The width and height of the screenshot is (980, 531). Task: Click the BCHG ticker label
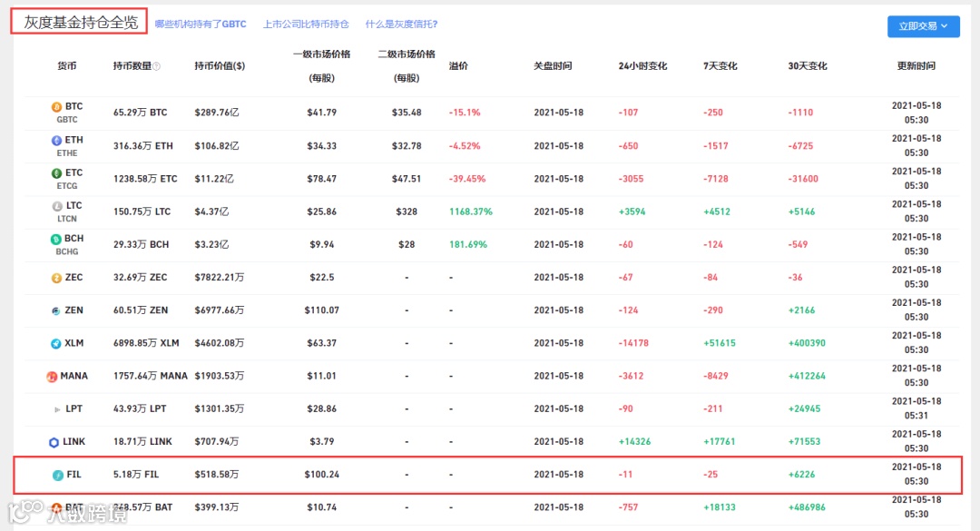(67, 251)
